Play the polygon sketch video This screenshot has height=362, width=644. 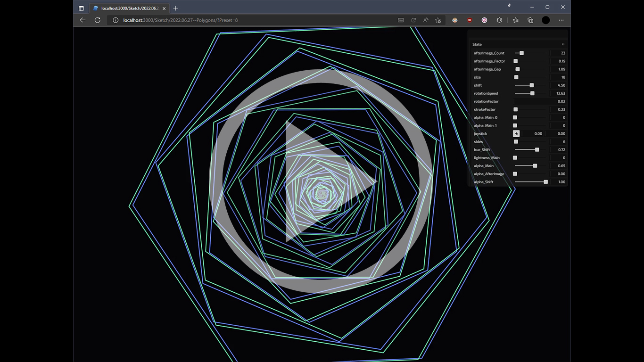pyautogui.click(x=322, y=181)
